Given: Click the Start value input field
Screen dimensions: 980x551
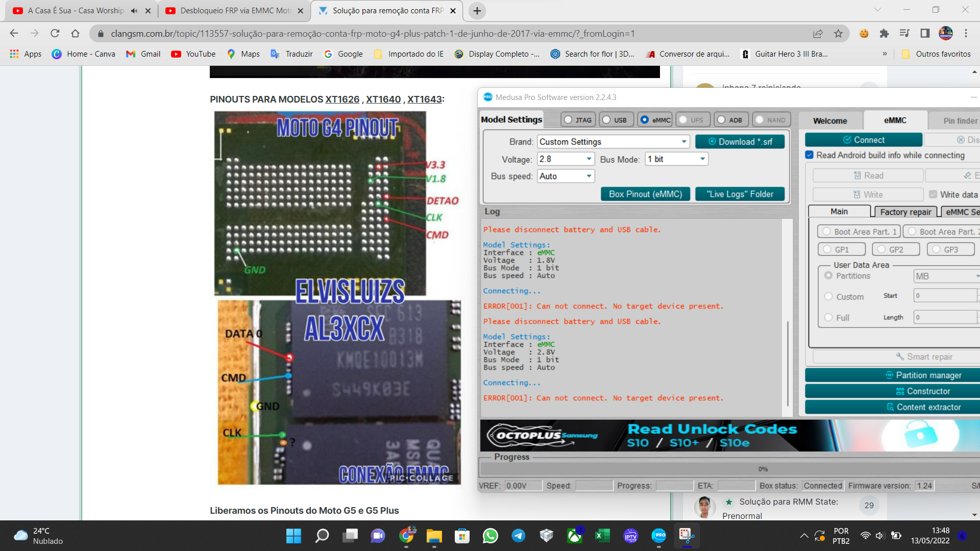Looking at the screenshot, I should click(x=945, y=295).
